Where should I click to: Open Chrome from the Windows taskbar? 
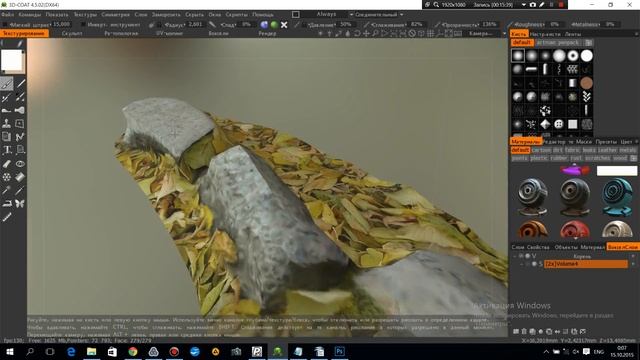tap(133, 351)
